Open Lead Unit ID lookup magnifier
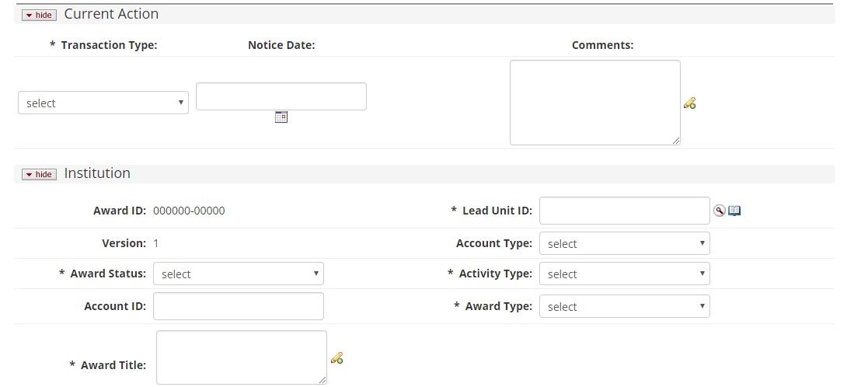This screenshot has height=387, width=868. (x=719, y=211)
